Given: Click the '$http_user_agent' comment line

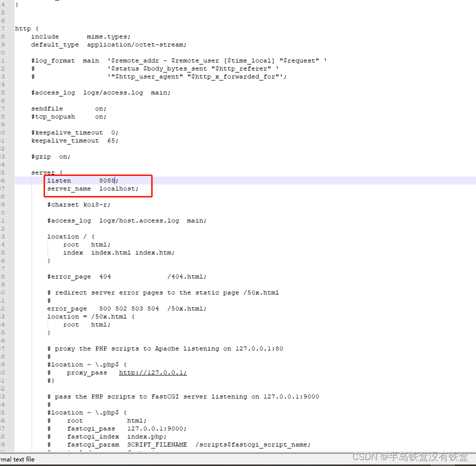Looking at the screenshot, I should pyautogui.click(x=159, y=76).
